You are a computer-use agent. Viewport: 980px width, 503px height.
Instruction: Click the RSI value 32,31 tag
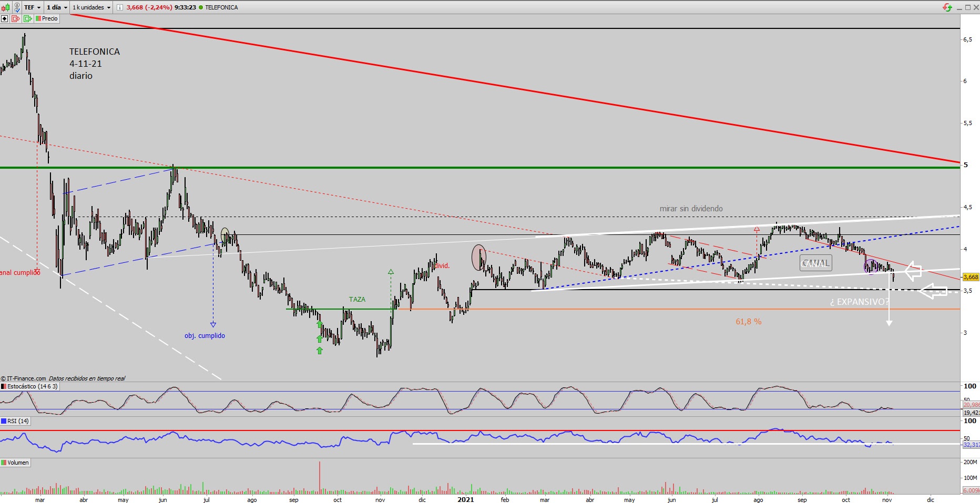point(971,445)
